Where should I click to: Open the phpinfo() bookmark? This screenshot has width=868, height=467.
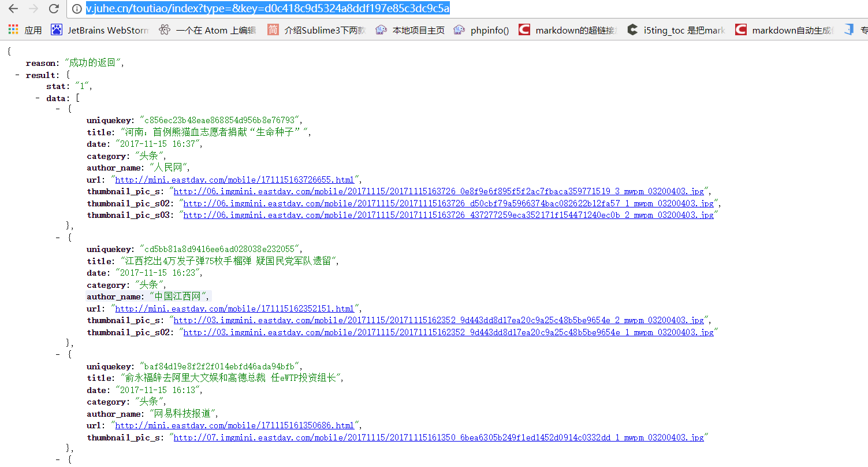482,30
